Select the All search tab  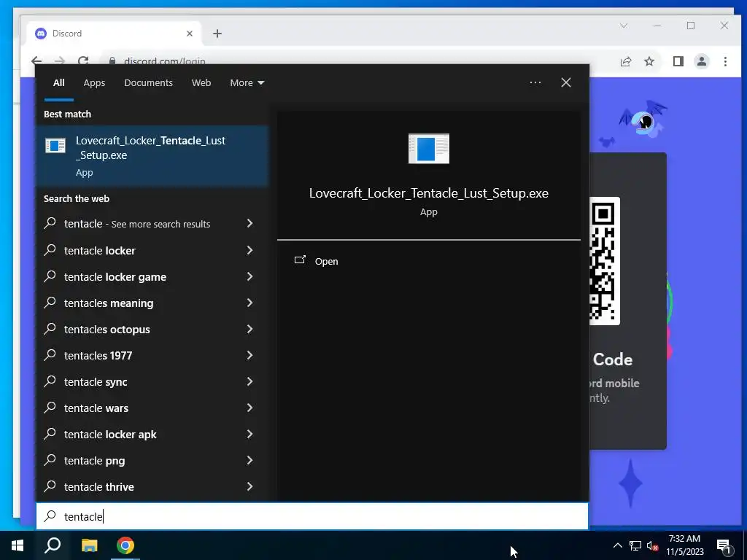click(x=58, y=83)
